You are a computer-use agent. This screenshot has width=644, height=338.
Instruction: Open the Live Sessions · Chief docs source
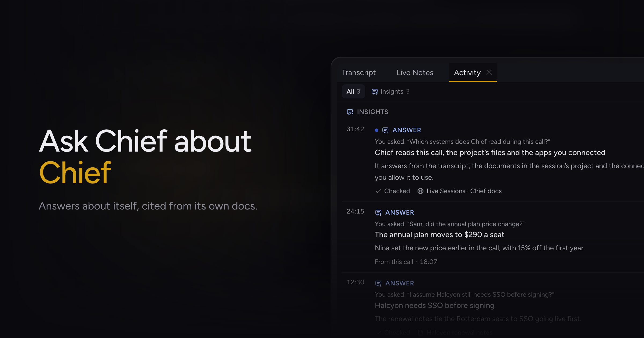point(459,191)
